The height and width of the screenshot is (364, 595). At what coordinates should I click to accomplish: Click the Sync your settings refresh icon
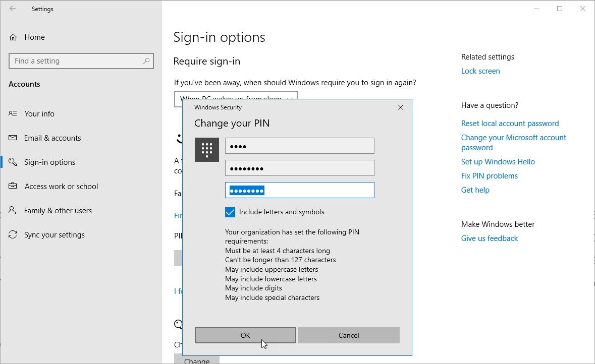(x=13, y=234)
